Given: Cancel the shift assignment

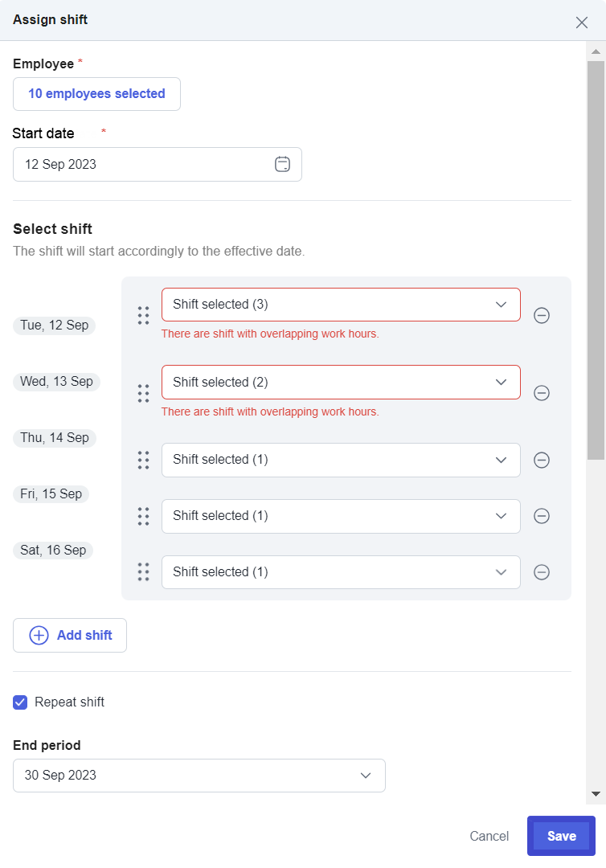Looking at the screenshot, I should point(489,836).
